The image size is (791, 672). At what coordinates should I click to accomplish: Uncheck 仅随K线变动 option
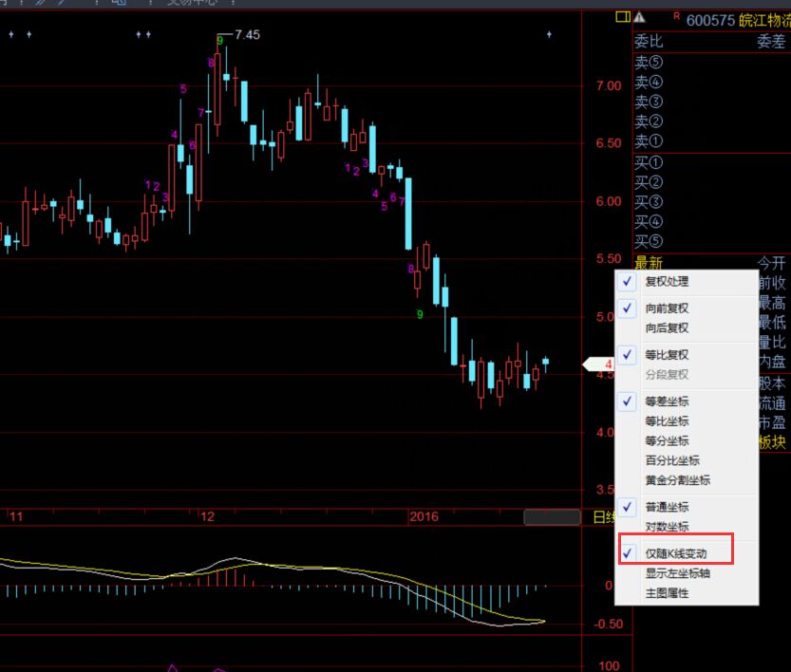pyautogui.click(x=675, y=553)
